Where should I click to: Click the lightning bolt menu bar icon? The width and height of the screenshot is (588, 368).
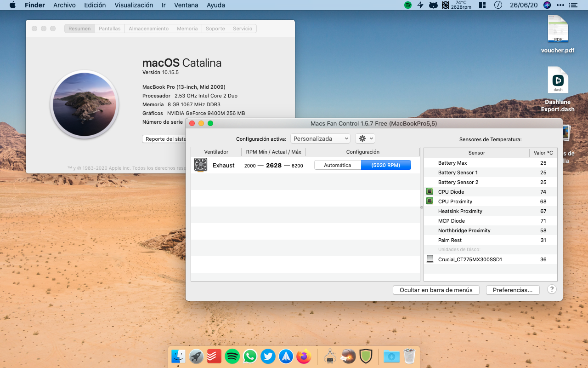420,5
